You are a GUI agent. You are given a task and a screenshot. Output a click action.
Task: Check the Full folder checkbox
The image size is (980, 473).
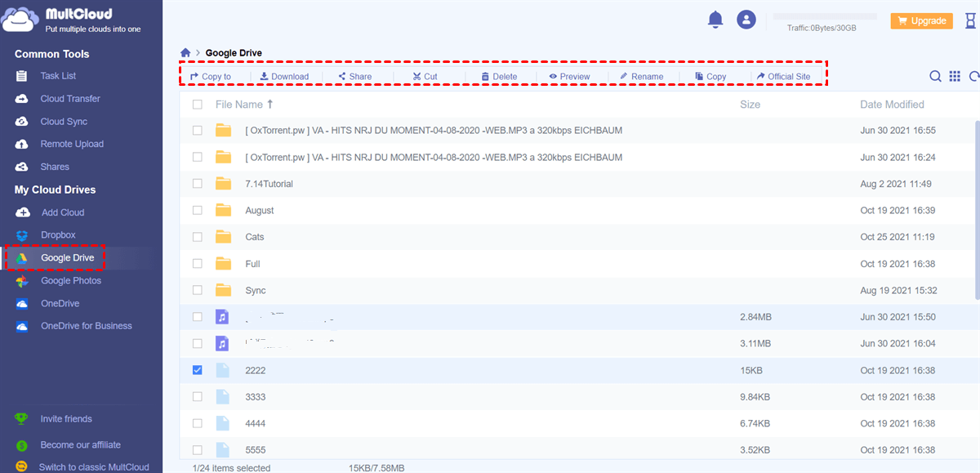coord(197,264)
